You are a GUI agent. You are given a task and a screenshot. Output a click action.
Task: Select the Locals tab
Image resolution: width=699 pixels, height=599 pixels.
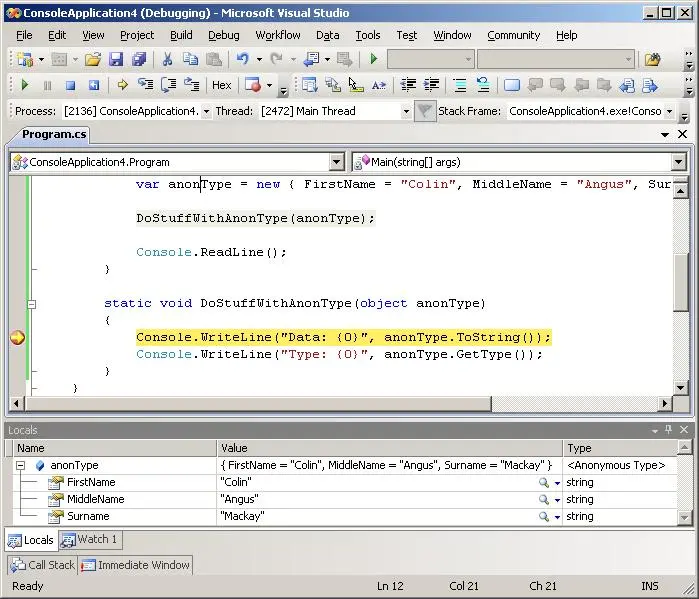(32, 540)
